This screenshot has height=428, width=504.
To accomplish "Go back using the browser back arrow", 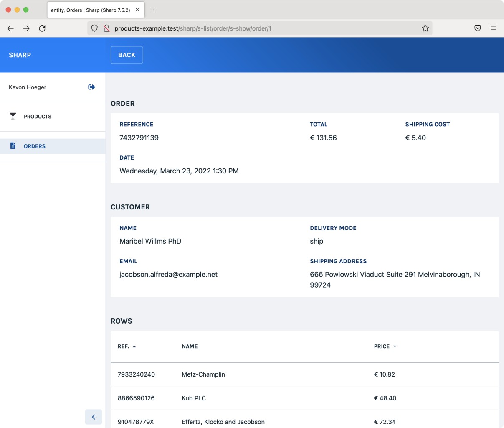I will 11,28.
